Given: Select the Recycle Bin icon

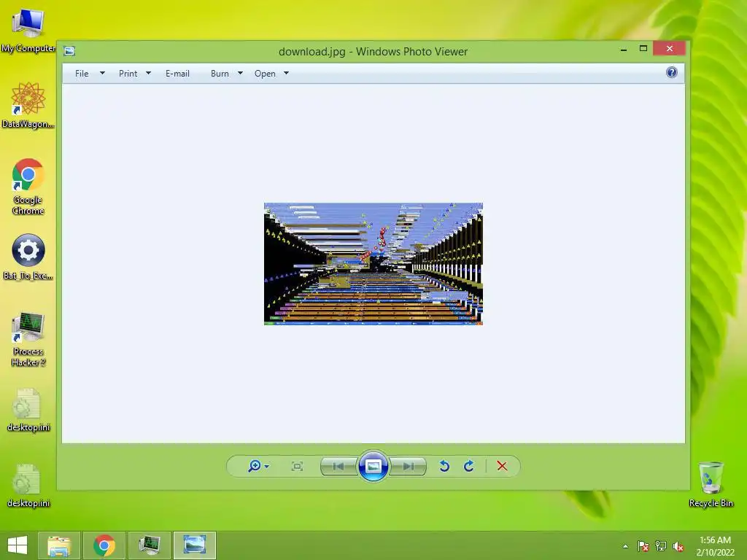Looking at the screenshot, I should point(711,484).
